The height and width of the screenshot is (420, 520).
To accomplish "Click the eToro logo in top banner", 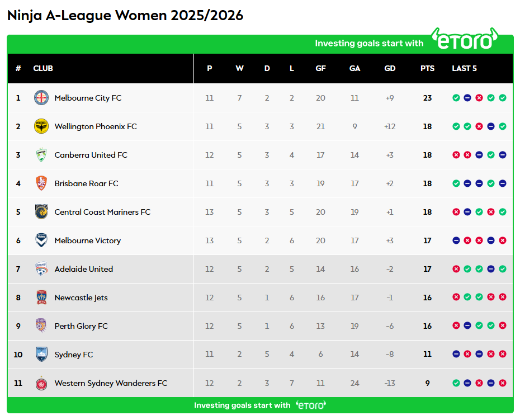I will click(x=465, y=40).
